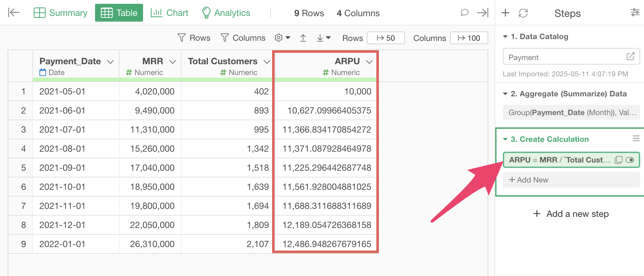Collapse the Data Catalog step

(x=505, y=37)
